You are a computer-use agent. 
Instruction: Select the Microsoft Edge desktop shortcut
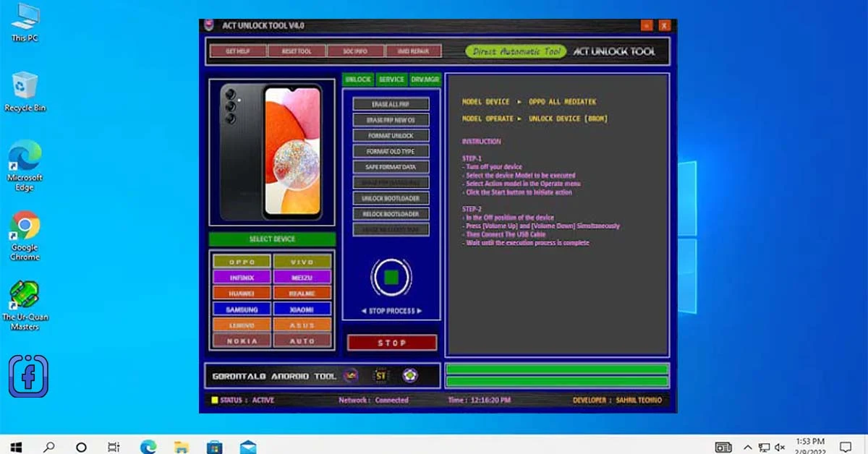click(25, 166)
